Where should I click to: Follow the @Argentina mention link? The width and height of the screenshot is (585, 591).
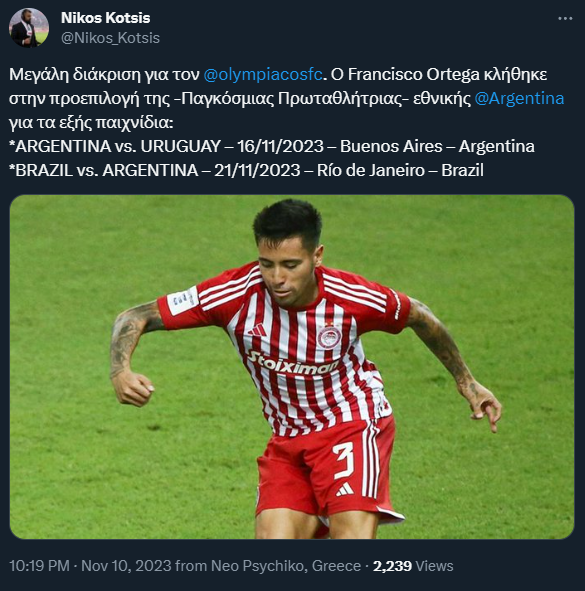(x=519, y=99)
